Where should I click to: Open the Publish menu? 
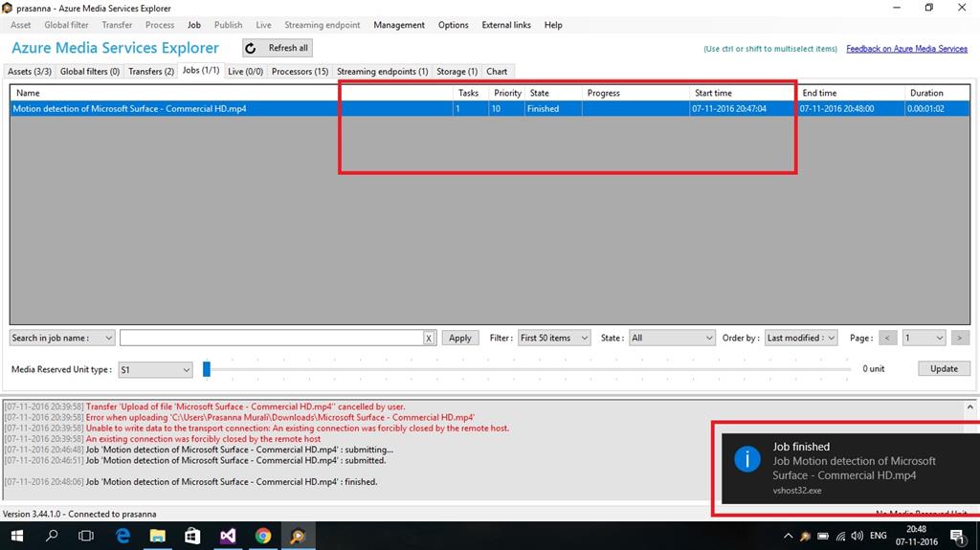(228, 25)
